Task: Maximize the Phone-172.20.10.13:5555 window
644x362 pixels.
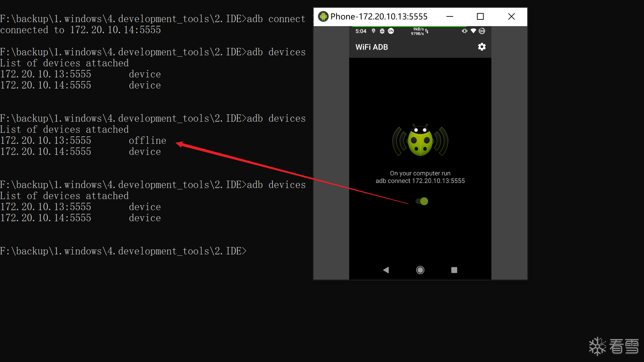Action: coord(480,16)
